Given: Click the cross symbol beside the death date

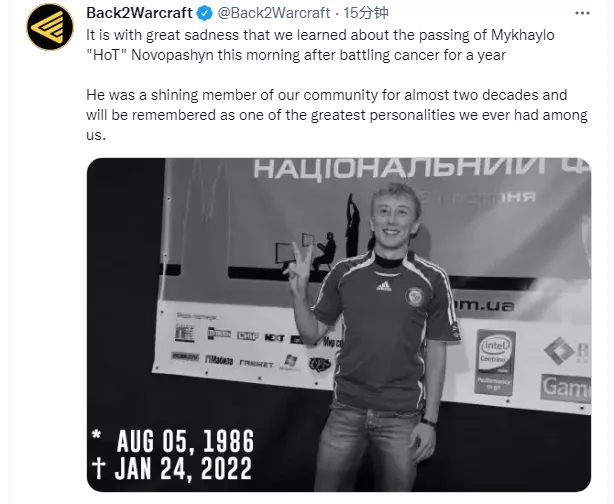Looking at the screenshot, I should click(98, 468).
